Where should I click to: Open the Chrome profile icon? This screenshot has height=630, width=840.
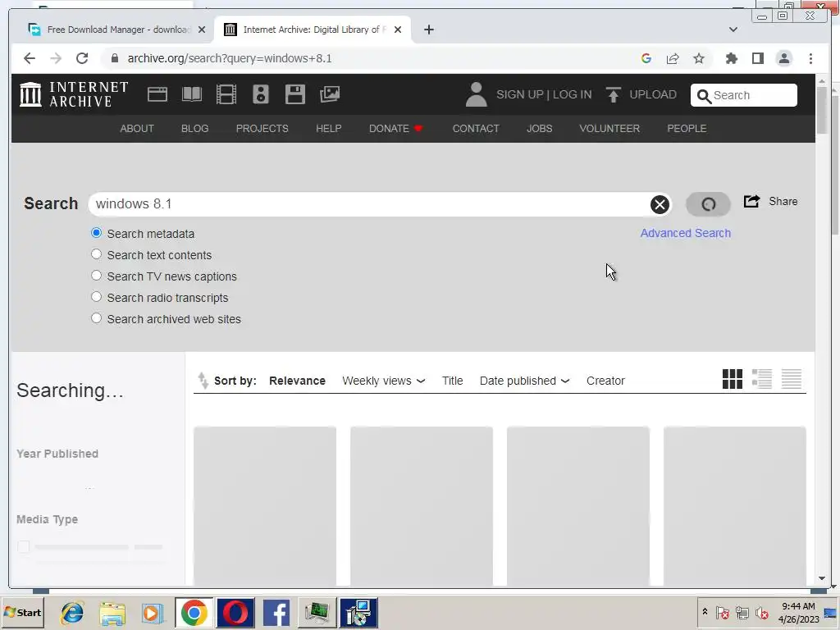pyautogui.click(x=783, y=58)
